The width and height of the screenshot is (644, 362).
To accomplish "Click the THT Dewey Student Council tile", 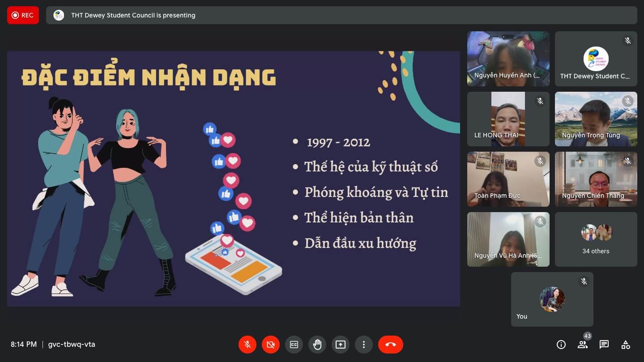I will (596, 59).
